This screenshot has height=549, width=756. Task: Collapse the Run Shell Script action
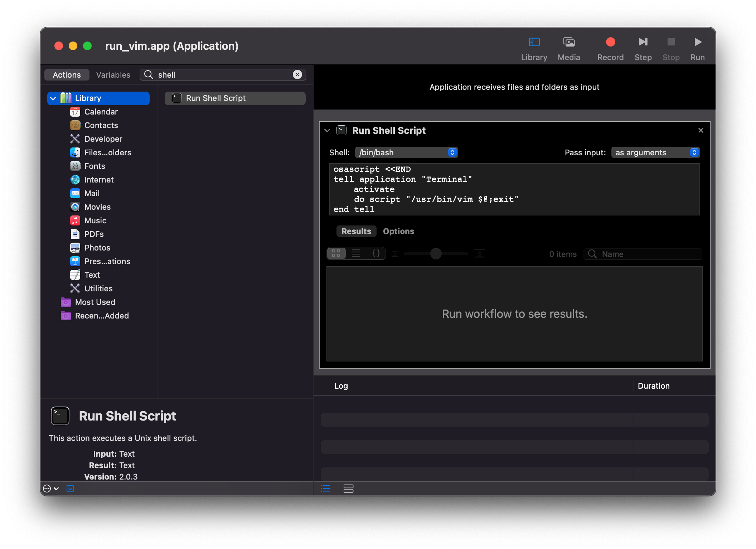328,130
